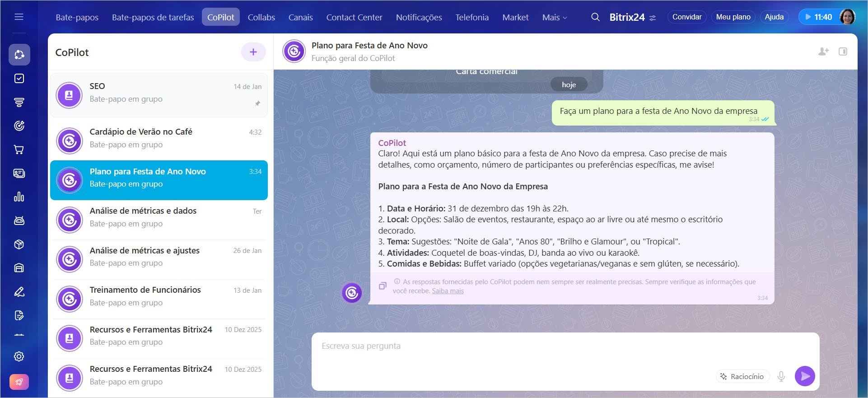Click the plus button to create new CoPilot chat
The height and width of the screenshot is (398, 868).
253,52
